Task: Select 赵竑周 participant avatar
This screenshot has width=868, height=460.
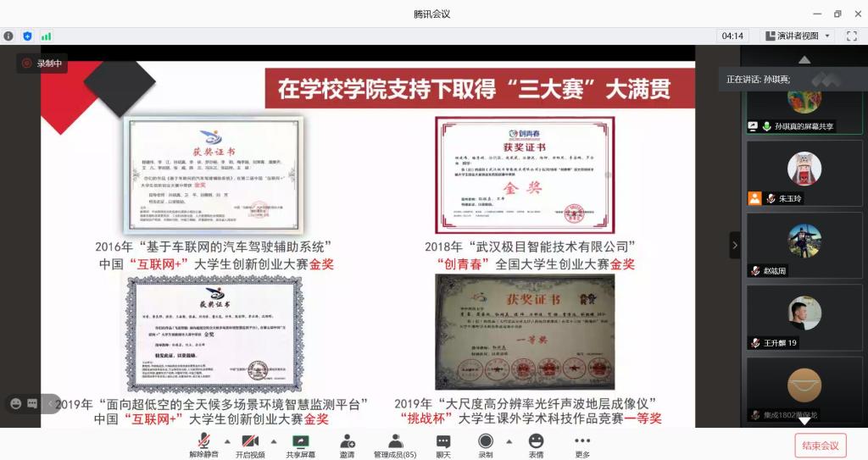Action: click(x=804, y=241)
